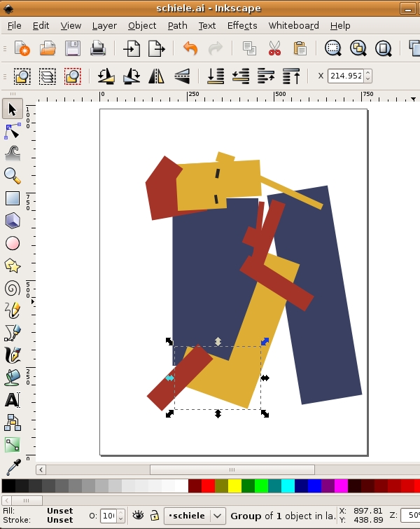Zoom to fit drawing
420x529 pixels.
coord(358,48)
